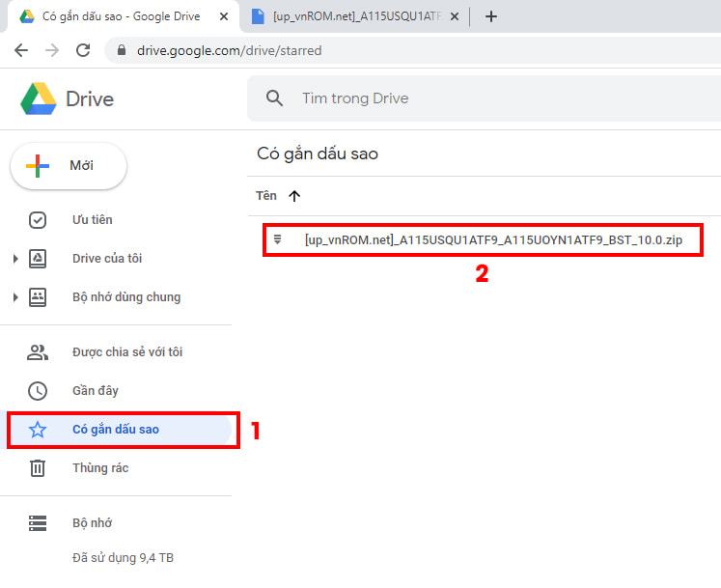Open the 'Ưu tiên' priority section
The height and width of the screenshot is (588, 721).
point(92,220)
